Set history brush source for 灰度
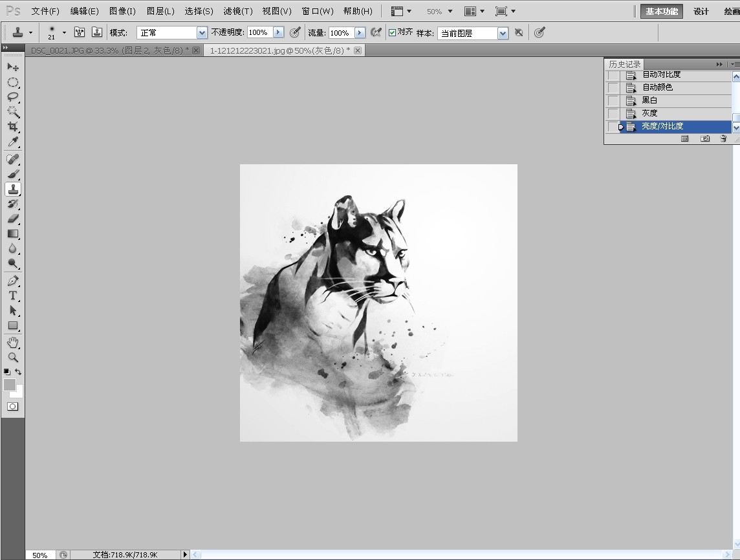This screenshot has height=560, width=740. tap(613, 114)
